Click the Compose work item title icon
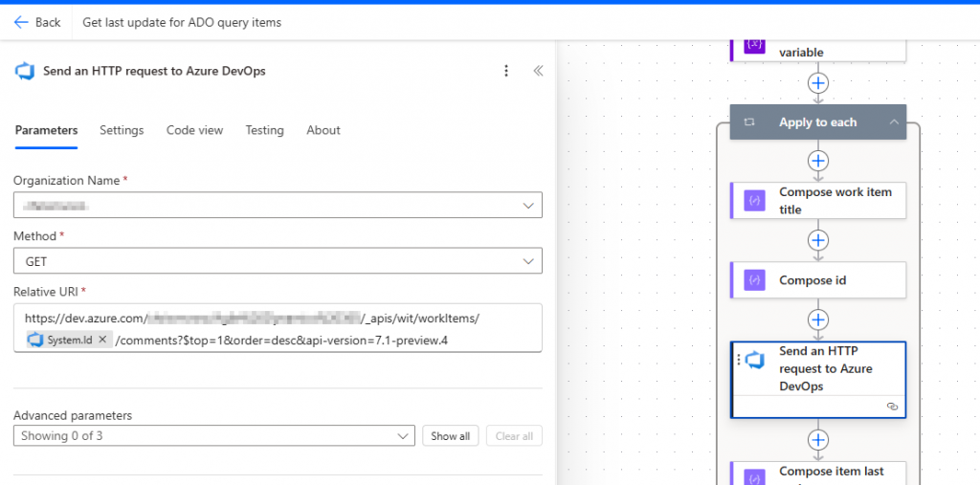The height and width of the screenshot is (485, 980). (x=755, y=201)
